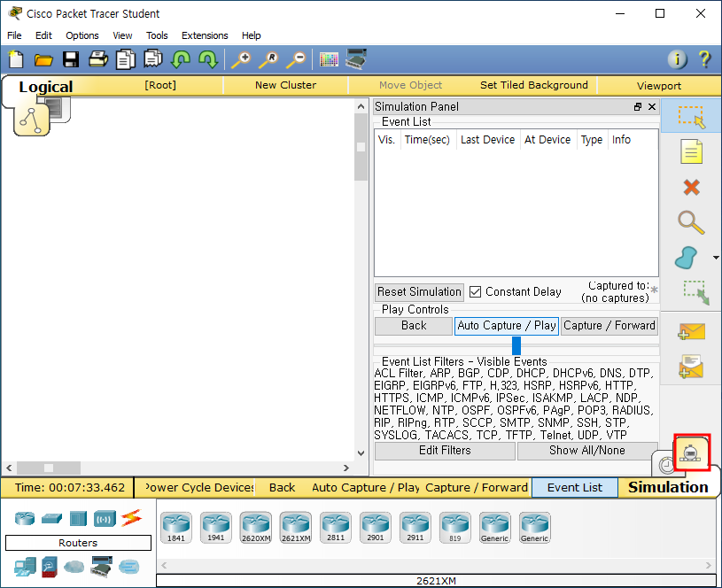The width and height of the screenshot is (722, 588).
Task: Print with the printer icon
Action: click(x=98, y=59)
